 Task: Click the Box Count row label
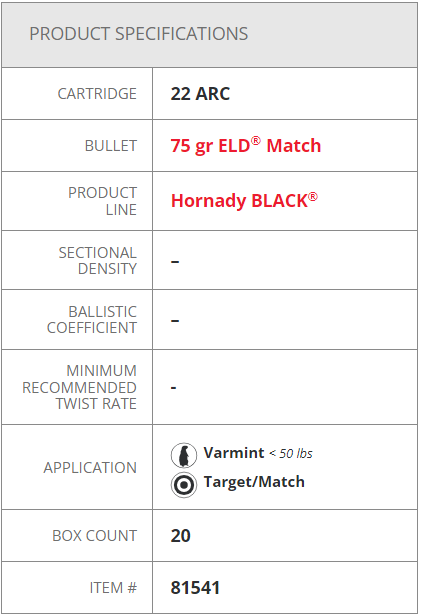point(95,536)
